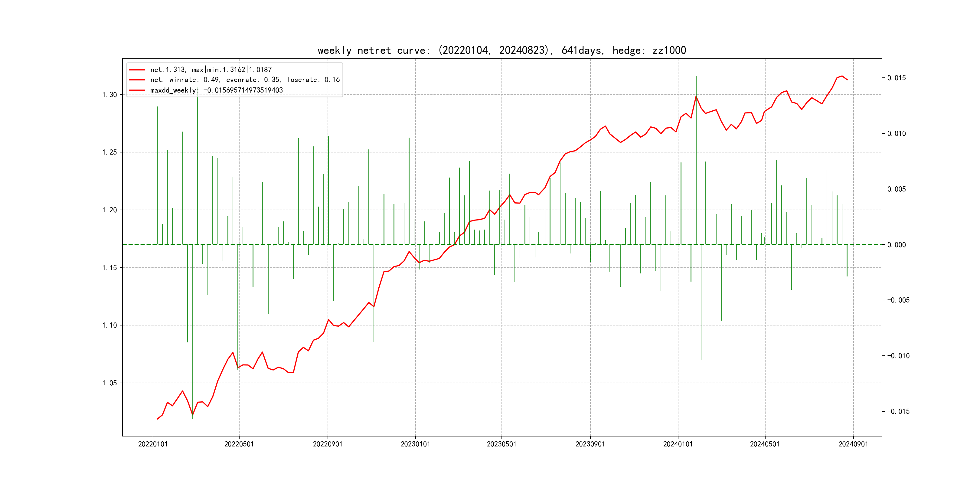Click the 0.015 right axis tick label
This screenshot has width=980, height=490.
[x=896, y=78]
